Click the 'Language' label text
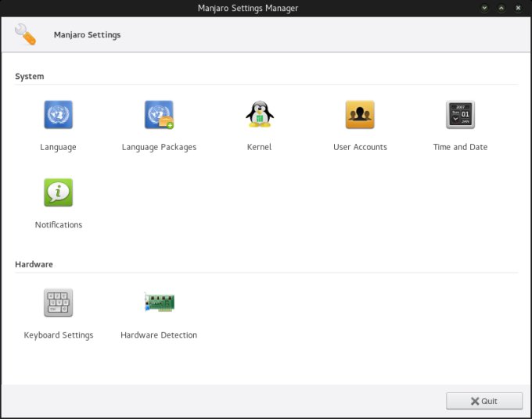The height and width of the screenshot is (419, 532). (x=58, y=147)
